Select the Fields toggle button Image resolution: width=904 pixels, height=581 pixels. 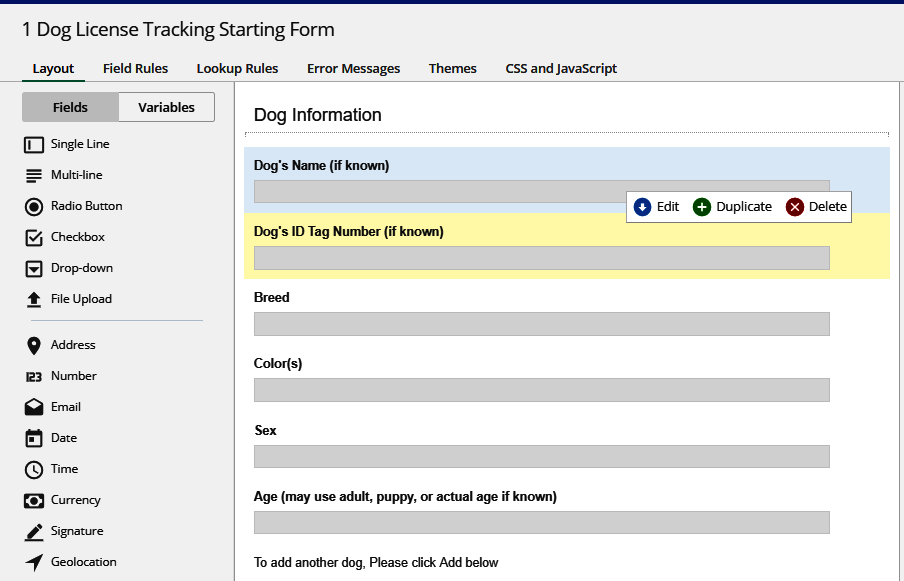click(x=70, y=107)
